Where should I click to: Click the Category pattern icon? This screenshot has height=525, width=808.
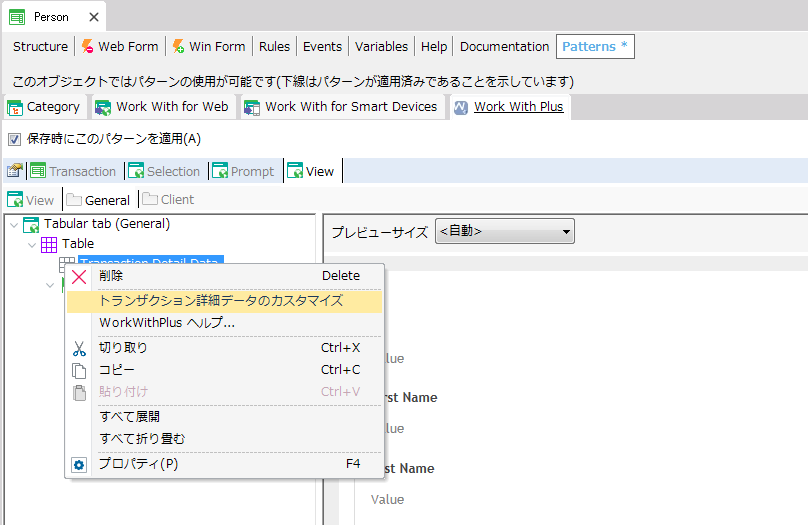click(15, 108)
